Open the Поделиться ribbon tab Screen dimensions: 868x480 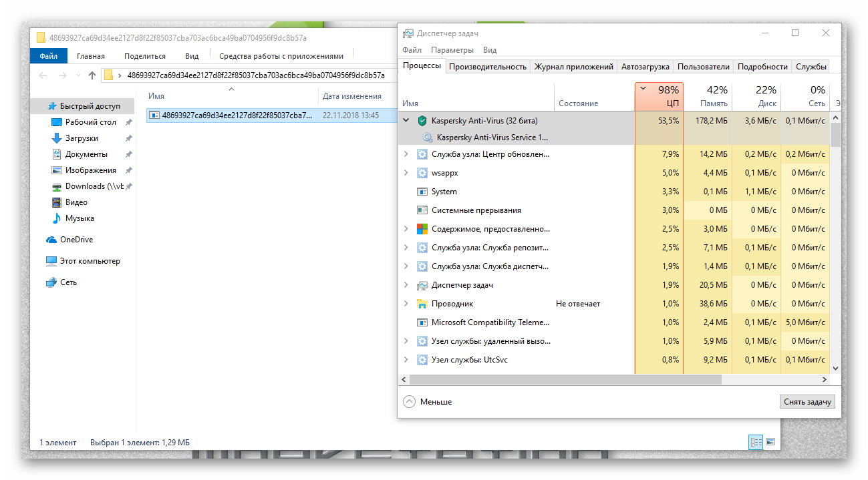[x=145, y=56]
